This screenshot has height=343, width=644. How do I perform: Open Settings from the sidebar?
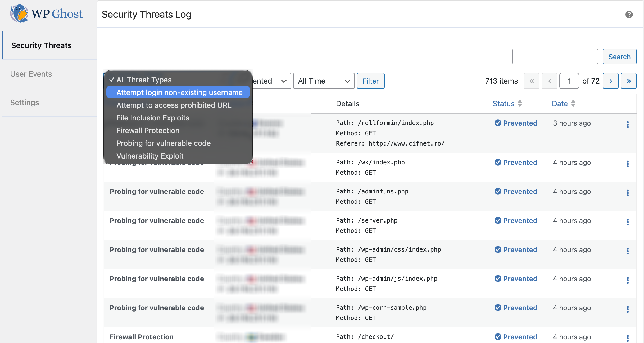click(24, 103)
